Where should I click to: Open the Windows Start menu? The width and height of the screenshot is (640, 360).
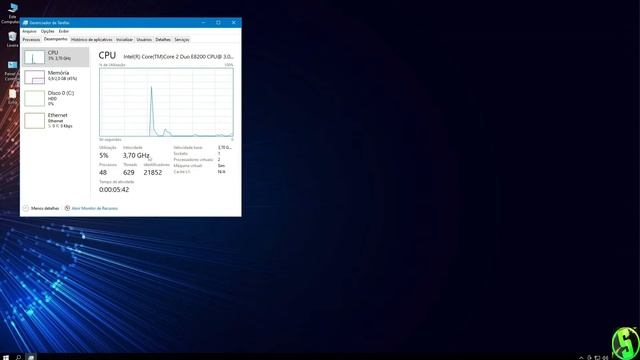[x=6, y=357]
